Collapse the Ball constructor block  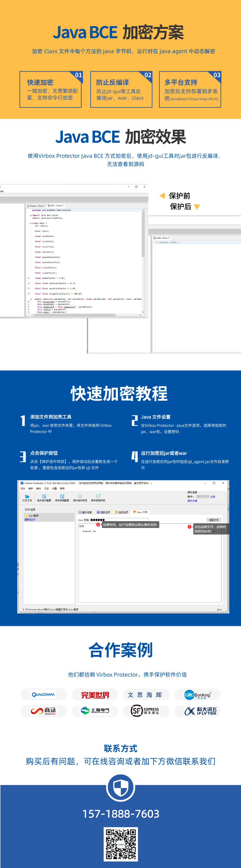click(31, 299)
